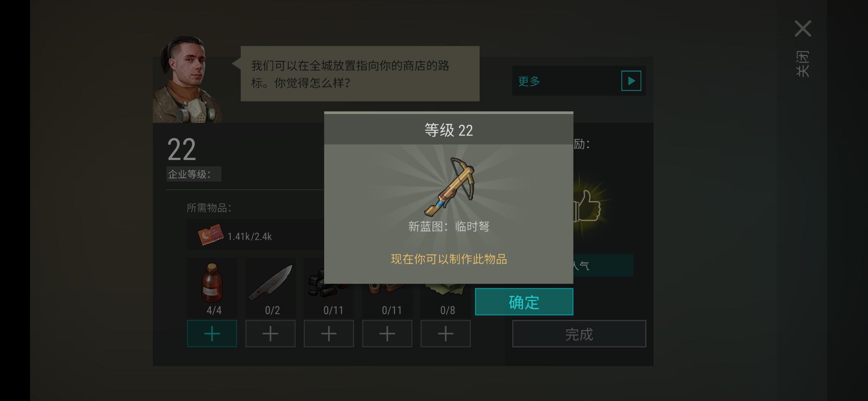Image resolution: width=868 pixels, height=401 pixels.
Task: Add knives with plus under 0/2
Action: 270,334
